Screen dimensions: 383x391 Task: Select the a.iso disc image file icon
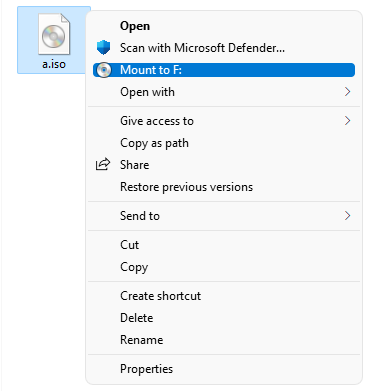point(54,34)
